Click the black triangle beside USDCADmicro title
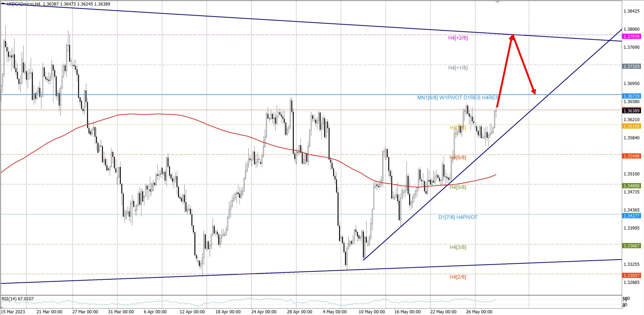The width and height of the screenshot is (644, 315). (3, 4)
